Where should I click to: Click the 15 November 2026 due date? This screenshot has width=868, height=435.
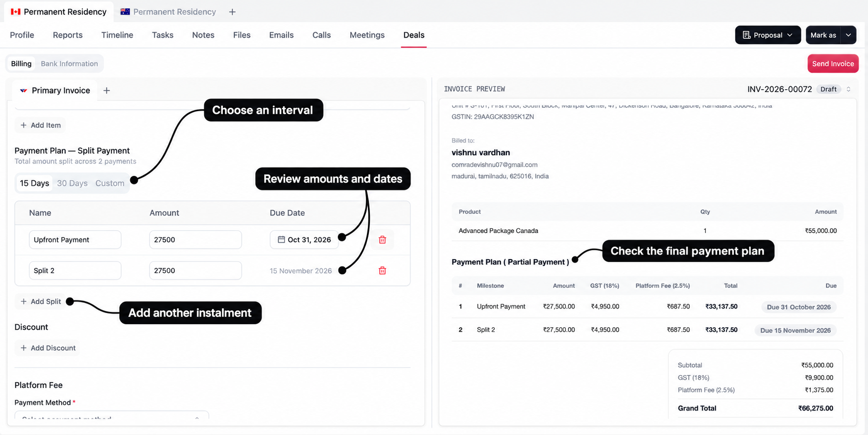[x=301, y=271]
